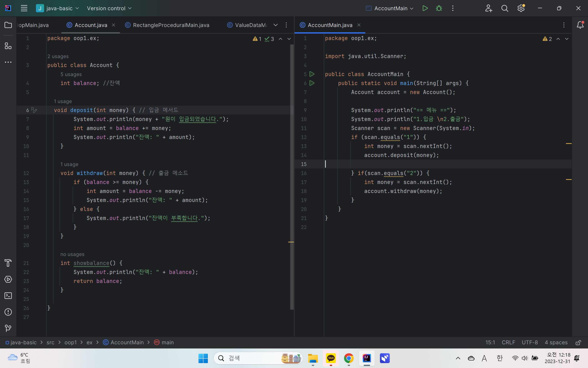The width and height of the screenshot is (588, 368).
Task: Close the Account.java tab
Action: click(x=114, y=25)
